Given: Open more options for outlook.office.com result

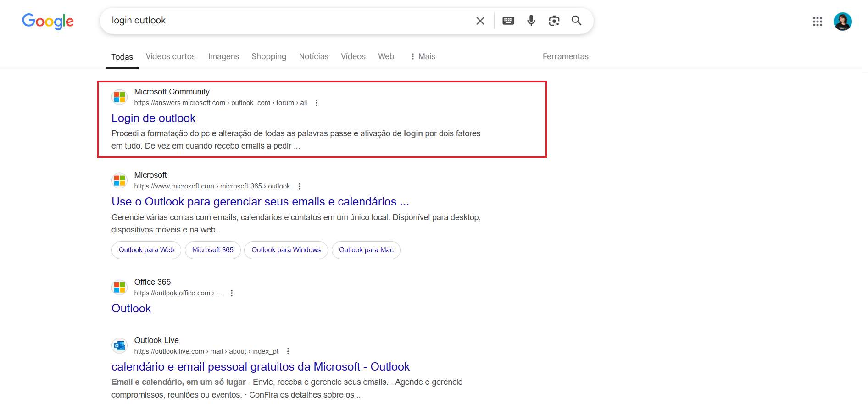Looking at the screenshot, I should (x=232, y=293).
